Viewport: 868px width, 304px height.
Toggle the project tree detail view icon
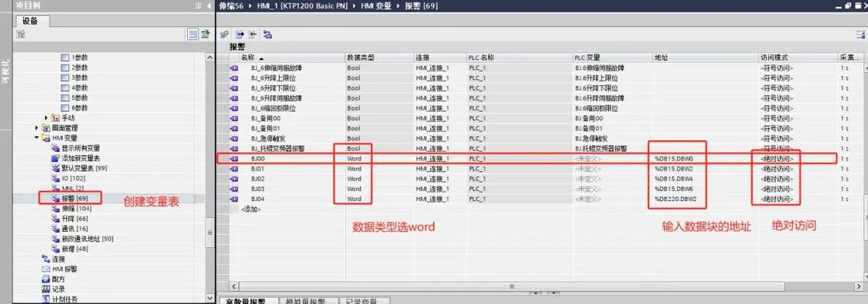pyautogui.click(x=192, y=35)
